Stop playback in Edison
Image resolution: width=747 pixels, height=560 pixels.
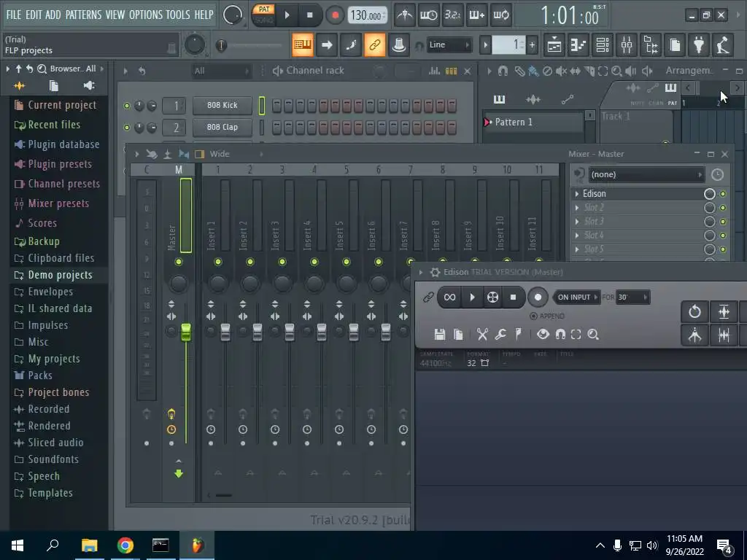[513, 297]
